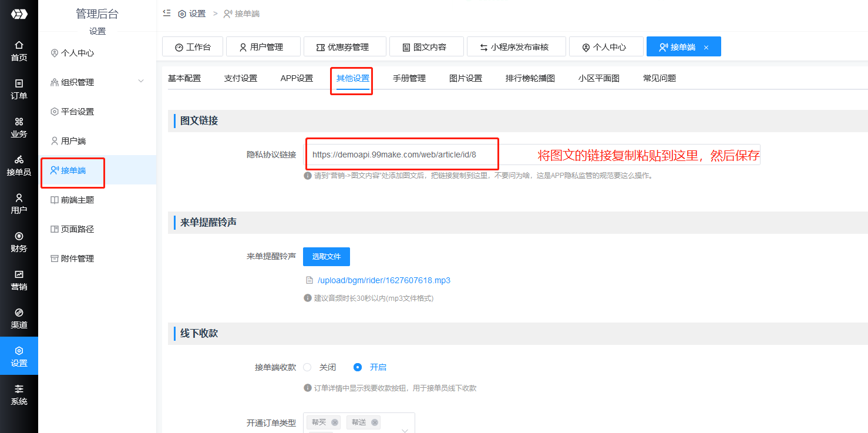Switch to 图片设置 tab
The image size is (868, 433).
[466, 78]
